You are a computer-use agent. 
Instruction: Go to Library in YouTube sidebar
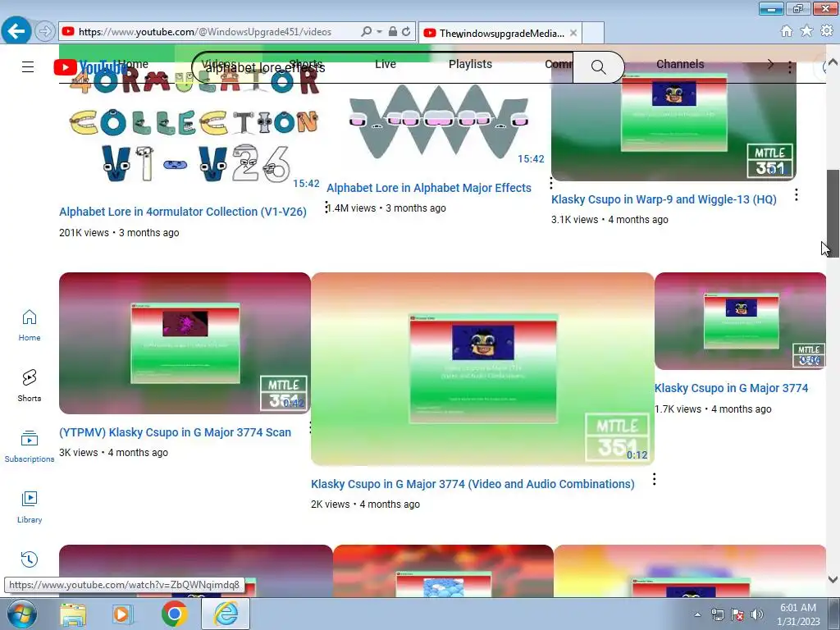click(x=30, y=507)
